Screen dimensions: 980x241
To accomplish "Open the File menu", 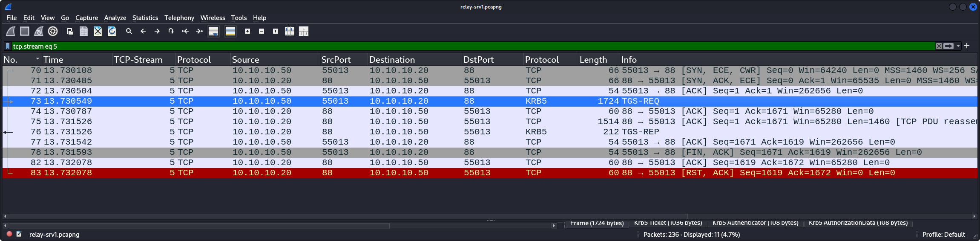I will click(x=11, y=17).
